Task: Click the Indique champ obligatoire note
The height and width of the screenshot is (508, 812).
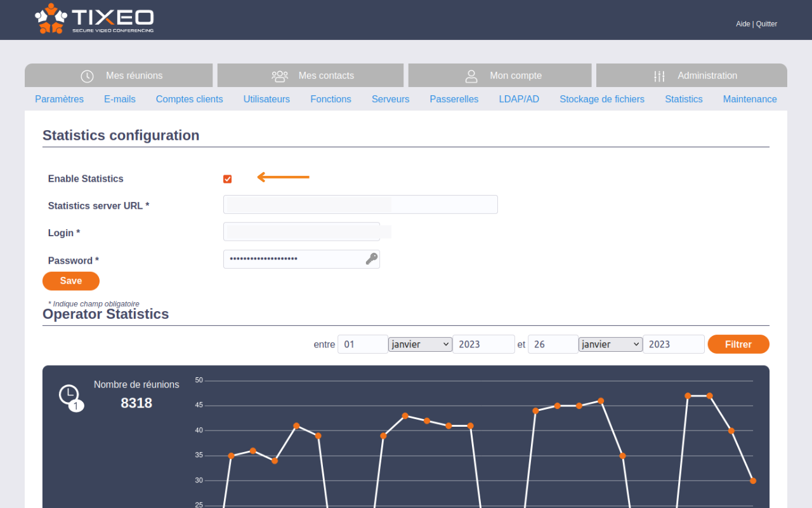Action: [x=94, y=304]
